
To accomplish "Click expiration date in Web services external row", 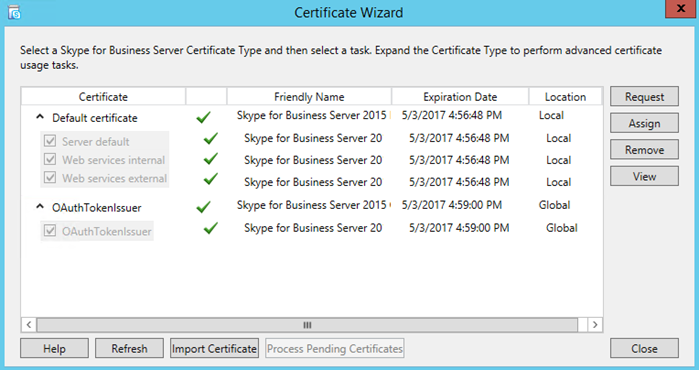I will (x=459, y=182).
